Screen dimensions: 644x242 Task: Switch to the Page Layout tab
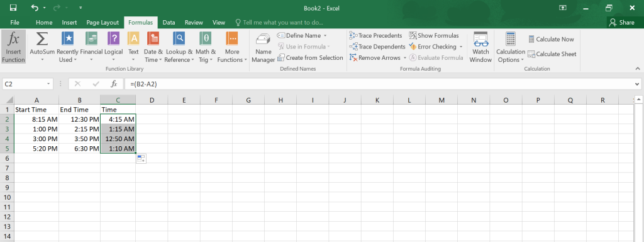(103, 23)
